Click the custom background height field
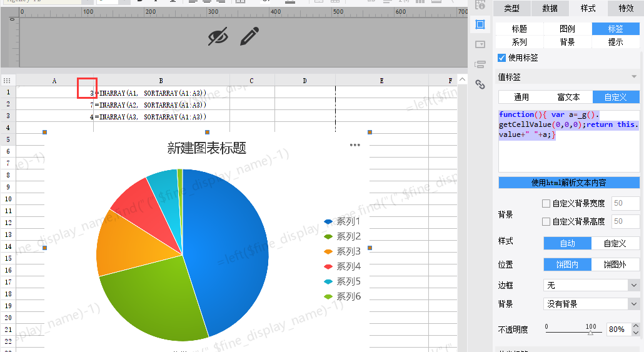The height and width of the screenshot is (352, 644). (x=625, y=221)
